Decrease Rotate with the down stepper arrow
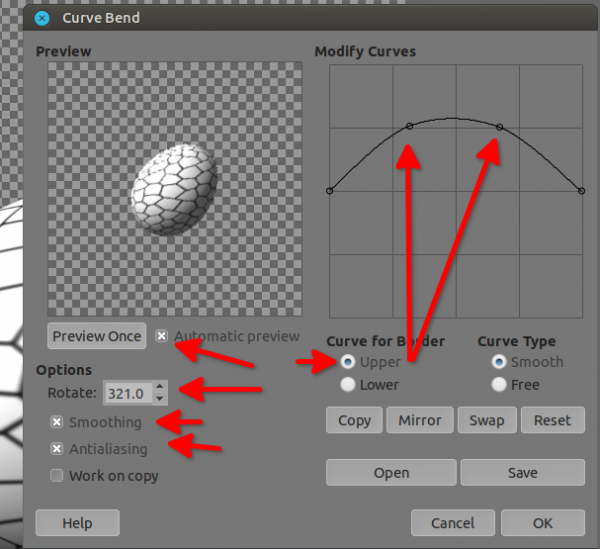 point(160,399)
